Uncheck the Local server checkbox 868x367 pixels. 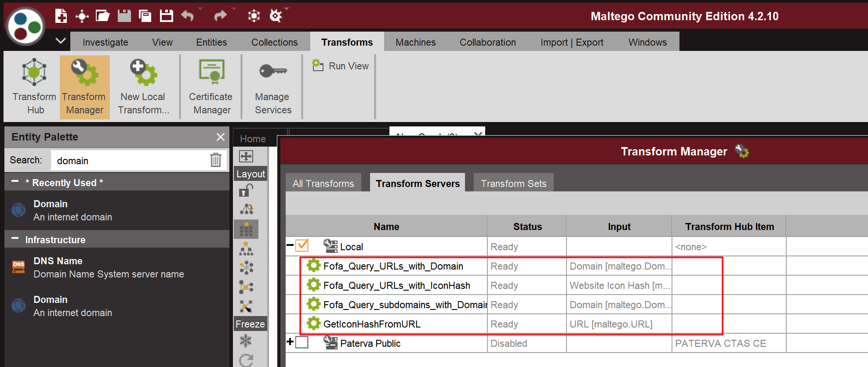(302, 246)
